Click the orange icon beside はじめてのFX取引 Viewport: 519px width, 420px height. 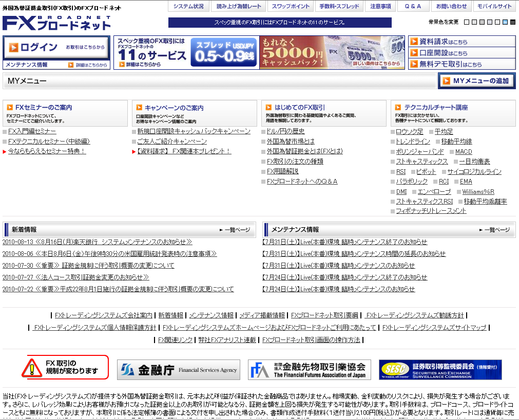point(268,107)
